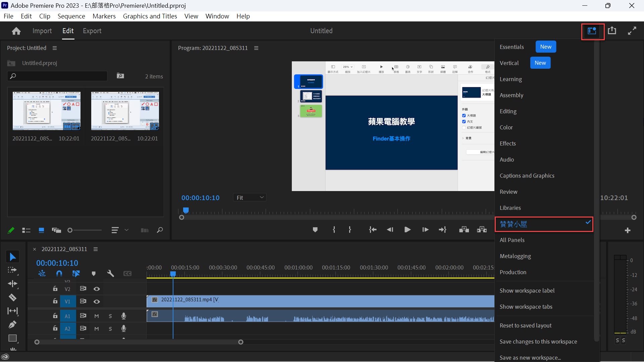Open the Workspaces menu icon
Viewport: 644px width, 362px height.
coord(592,31)
